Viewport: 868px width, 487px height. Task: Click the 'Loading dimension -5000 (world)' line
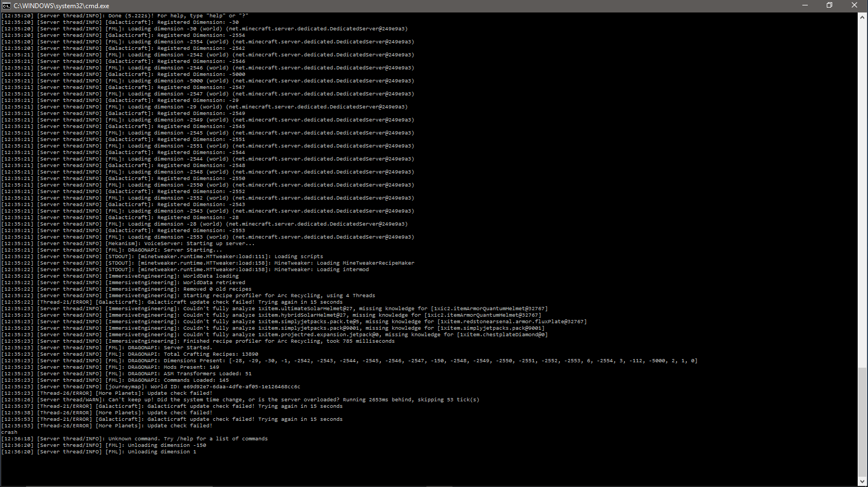[208, 81]
